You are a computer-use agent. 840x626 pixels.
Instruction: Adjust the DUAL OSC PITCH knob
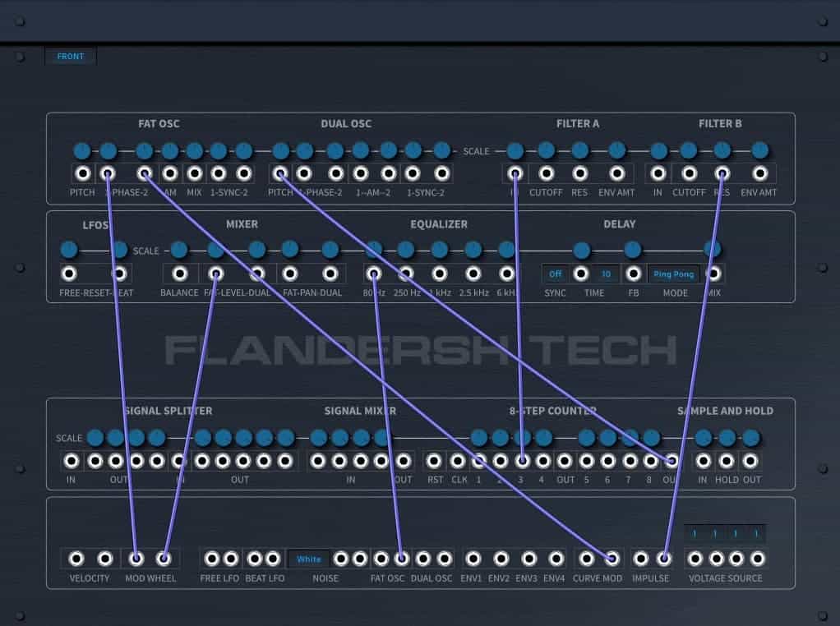click(x=281, y=151)
